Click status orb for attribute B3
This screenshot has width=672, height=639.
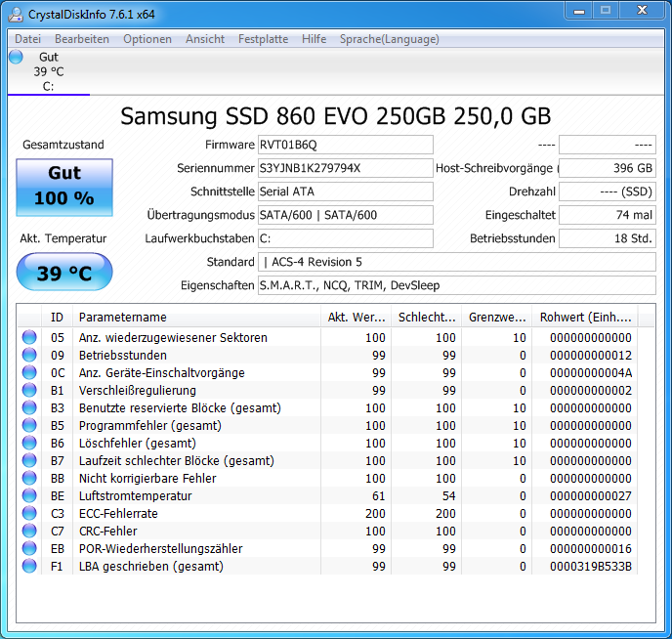(x=29, y=407)
